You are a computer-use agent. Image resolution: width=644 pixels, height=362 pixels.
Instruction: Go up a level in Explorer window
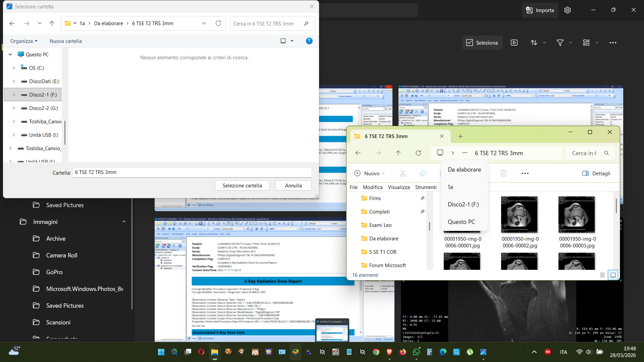tap(398, 153)
